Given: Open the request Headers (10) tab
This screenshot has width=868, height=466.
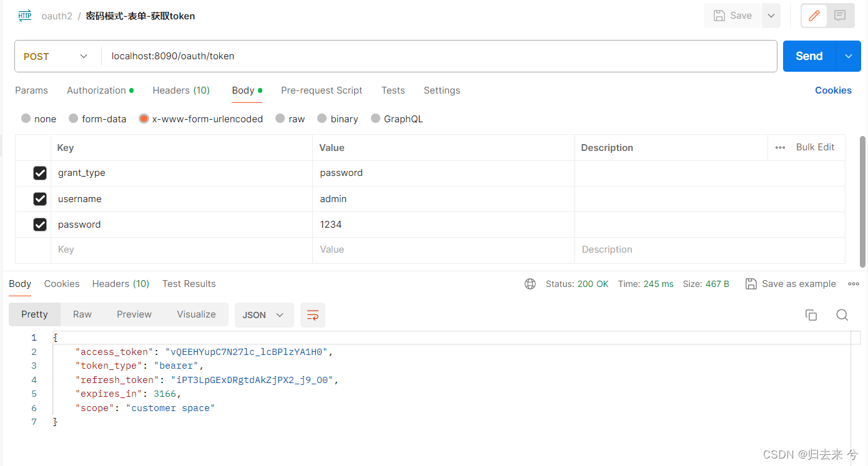Looking at the screenshot, I should (x=181, y=90).
